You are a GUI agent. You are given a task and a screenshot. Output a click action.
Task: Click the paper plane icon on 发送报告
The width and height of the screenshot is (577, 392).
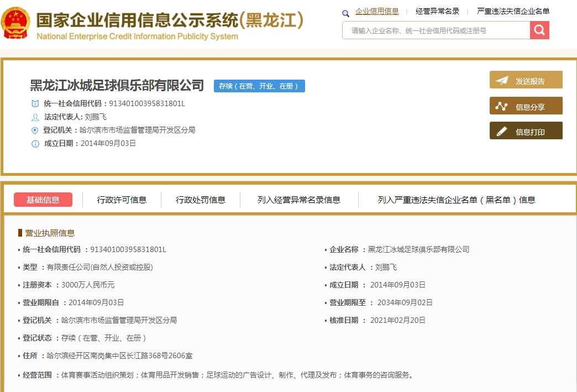[x=502, y=81]
